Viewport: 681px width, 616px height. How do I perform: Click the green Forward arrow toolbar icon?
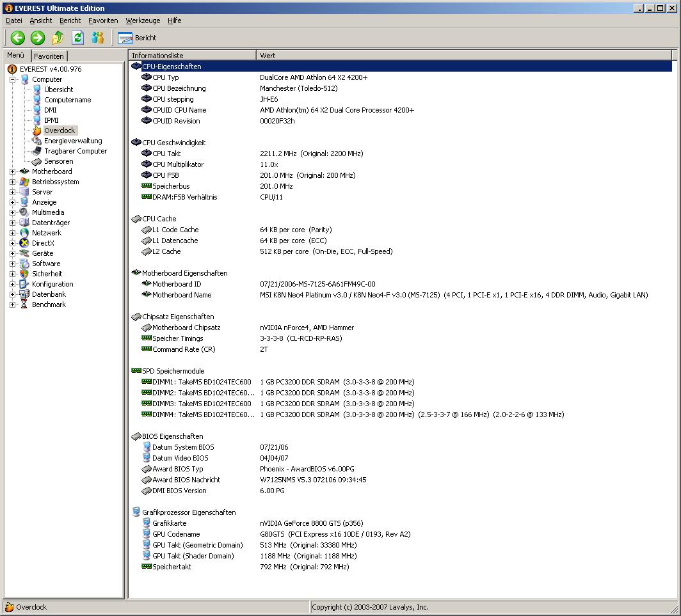(38, 38)
